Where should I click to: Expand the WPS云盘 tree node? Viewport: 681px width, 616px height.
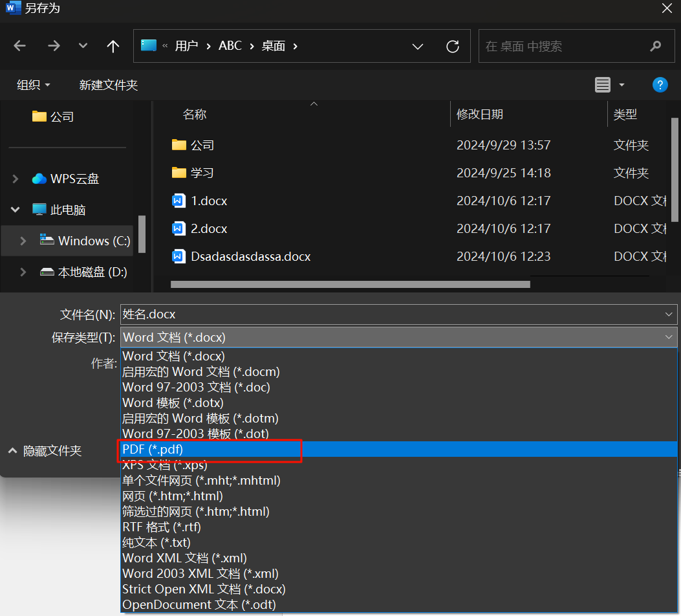coord(16,179)
